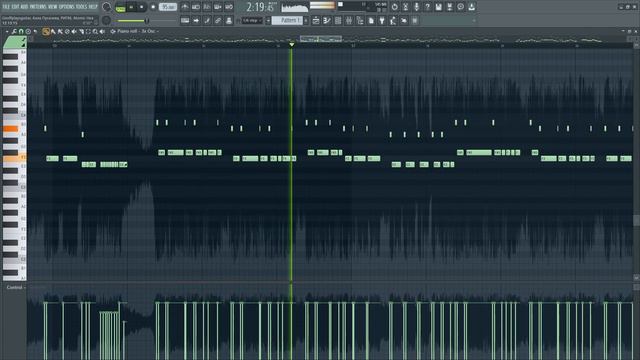The height and width of the screenshot is (360, 640).
Task: Open the snap selector '1/6 step' dropdown
Action: (252, 20)
